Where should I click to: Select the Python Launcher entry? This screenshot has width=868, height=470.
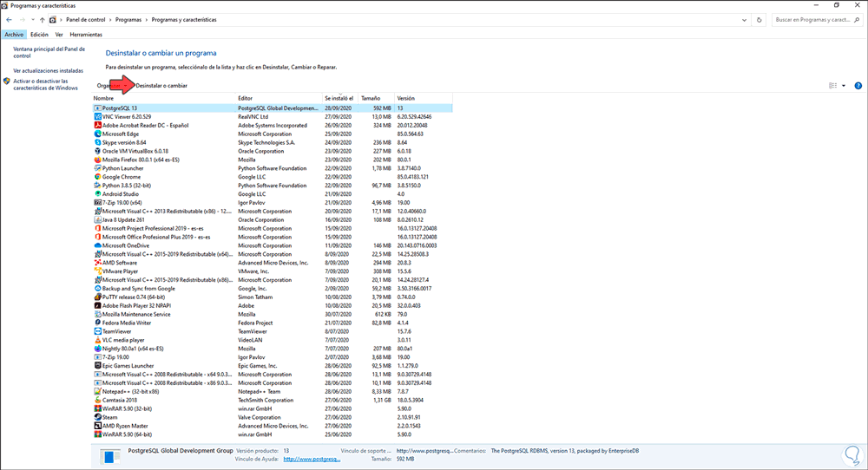(x=273, y=168)
